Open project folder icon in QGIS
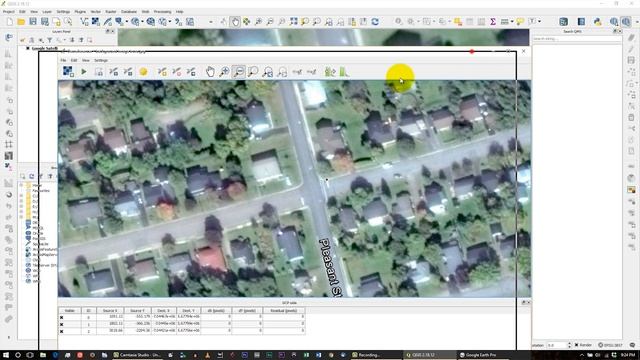Screen dimensions: 640x360 pyautogui.click(x=21, y=22)
